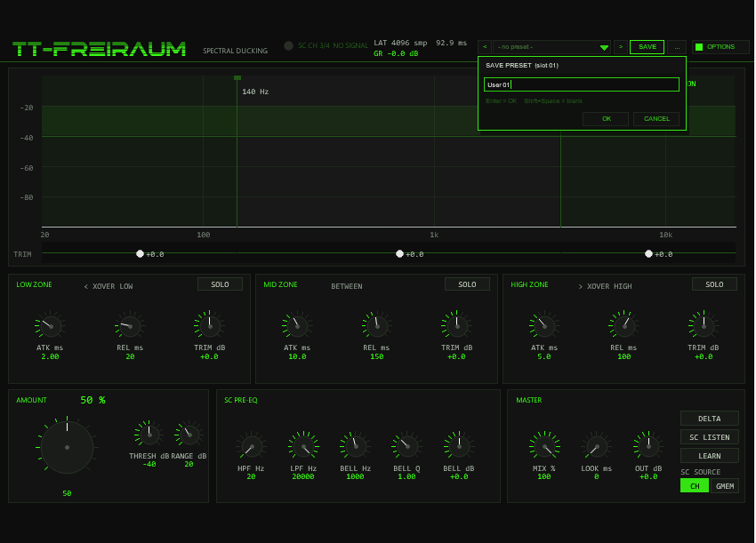Click the GR -0.0 dB readout
Image resolution: width=756 pixels, height=543 pixels.
coord(396,53)
